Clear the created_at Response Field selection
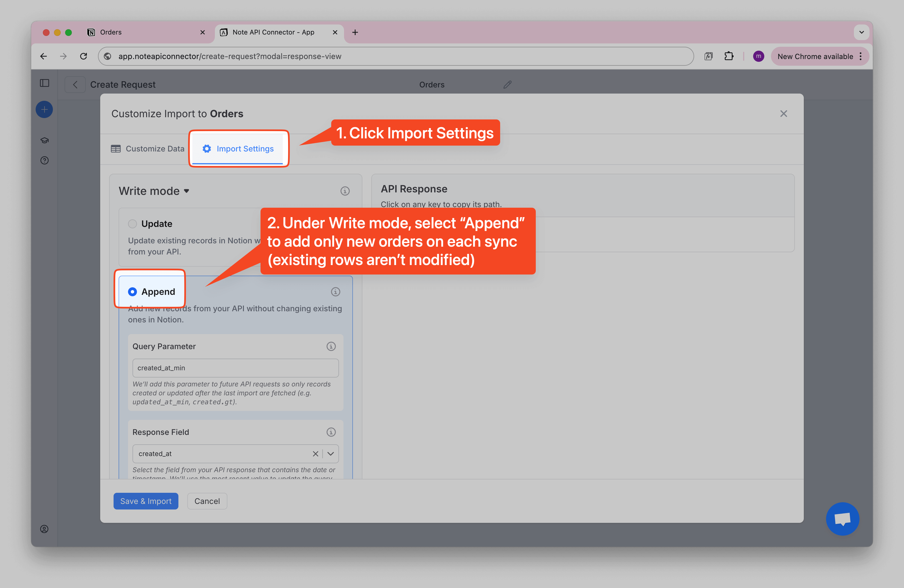904x588 pixels. tap(315, 454)
